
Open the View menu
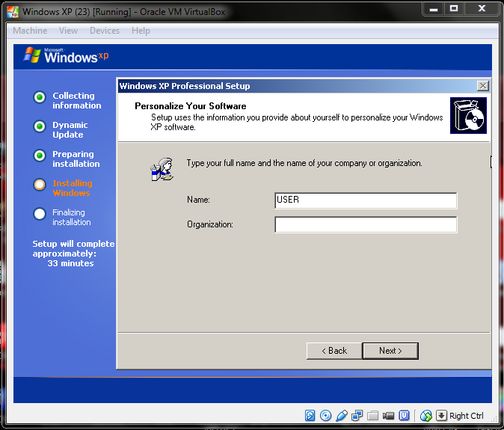(68, 31)
